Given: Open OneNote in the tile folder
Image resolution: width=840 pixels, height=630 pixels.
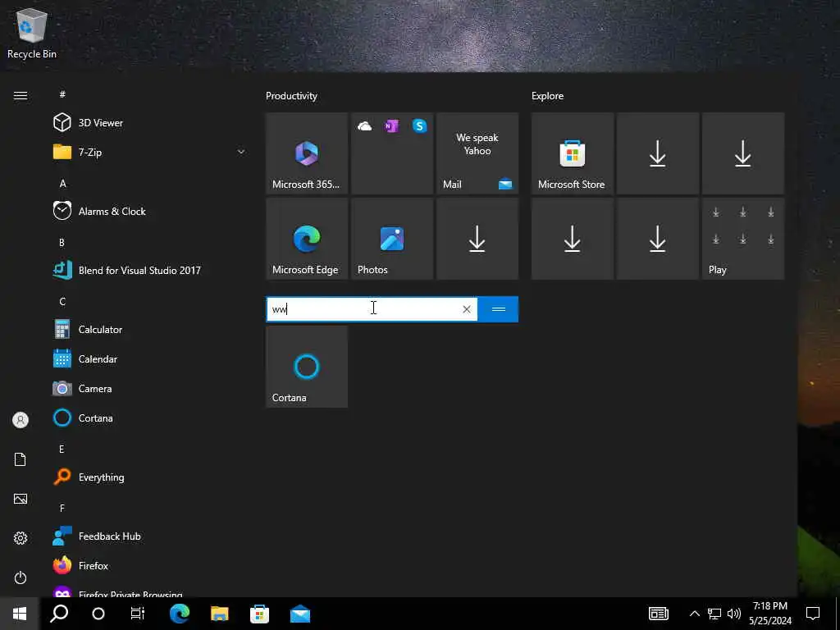Looking at the screenshot, I should 391,126.
